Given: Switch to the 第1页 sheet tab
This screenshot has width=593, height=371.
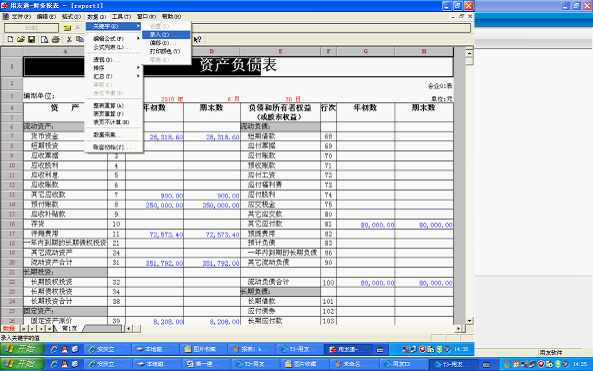Looking at the screenshot, I should (70, 329).
